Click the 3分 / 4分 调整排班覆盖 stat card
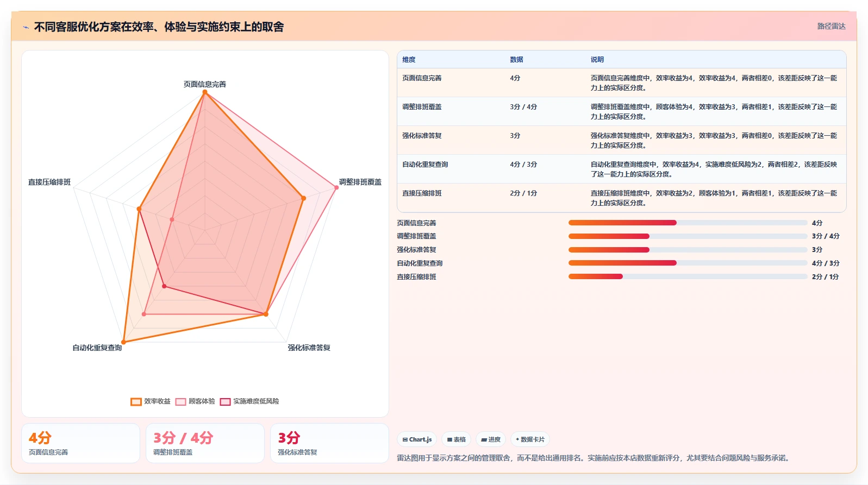Screen dimensions: 868x485 (x=205, y=443)
